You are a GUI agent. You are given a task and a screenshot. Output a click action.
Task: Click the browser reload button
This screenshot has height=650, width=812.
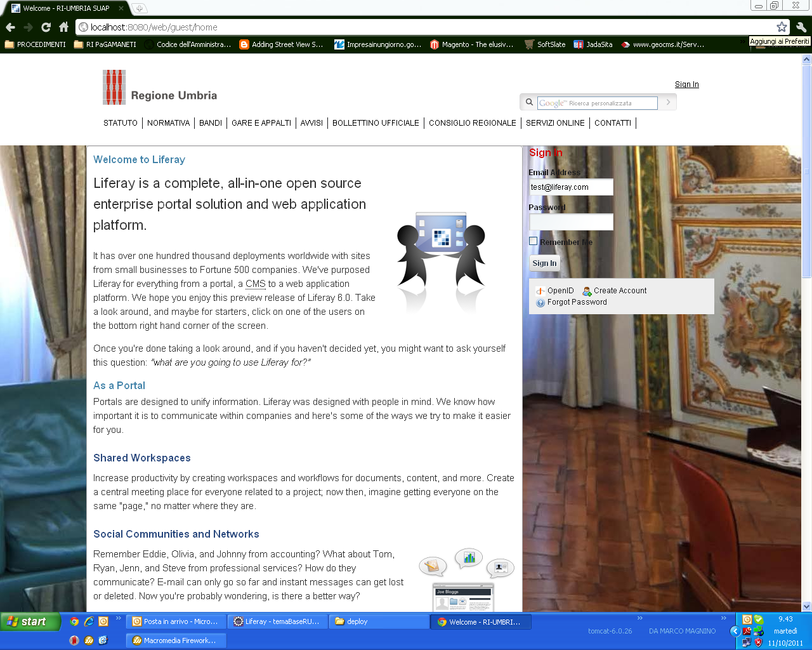pyautogui.click(x=46, y=27)
